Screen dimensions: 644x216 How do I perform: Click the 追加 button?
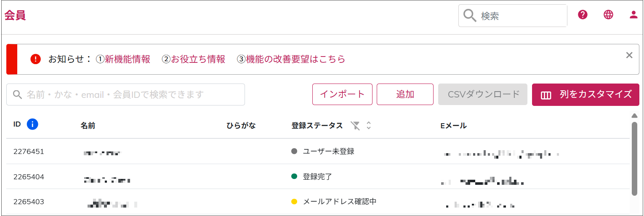(405, 94)
